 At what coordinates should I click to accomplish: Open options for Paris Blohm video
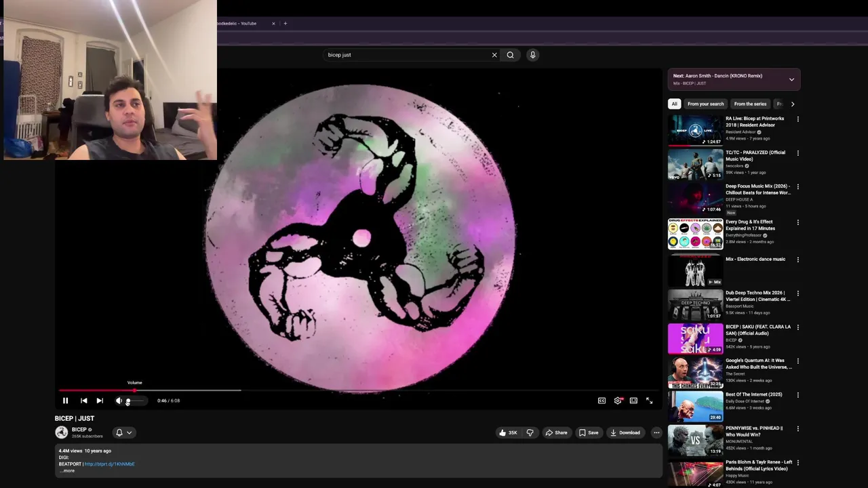[797, 463]
